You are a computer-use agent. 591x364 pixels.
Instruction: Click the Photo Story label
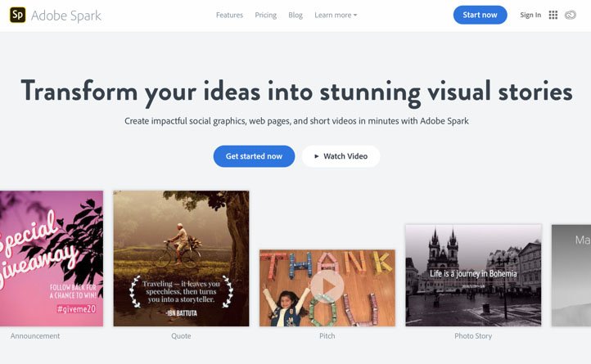pyautogui.click(x=473, y=335)
